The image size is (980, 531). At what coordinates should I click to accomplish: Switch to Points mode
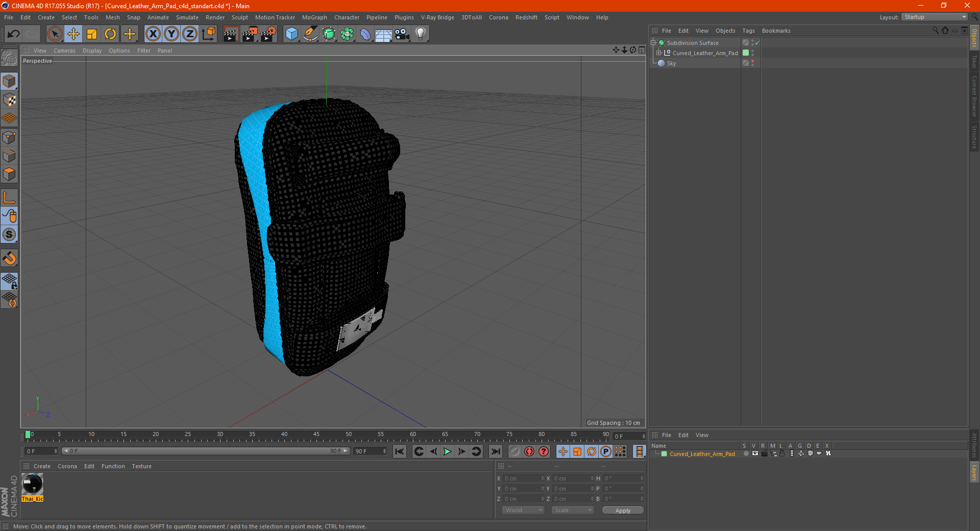click(9, 137)
